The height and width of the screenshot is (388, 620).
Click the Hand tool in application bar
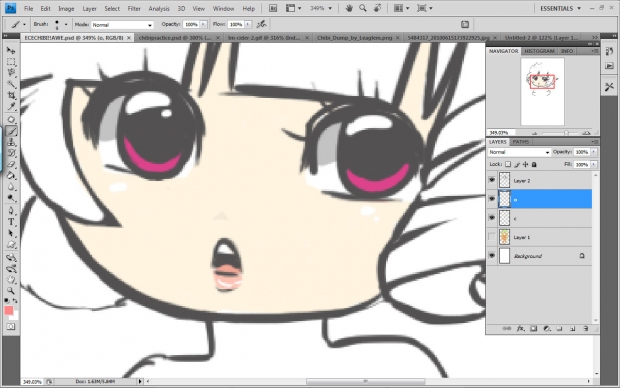tap(349, 8)
